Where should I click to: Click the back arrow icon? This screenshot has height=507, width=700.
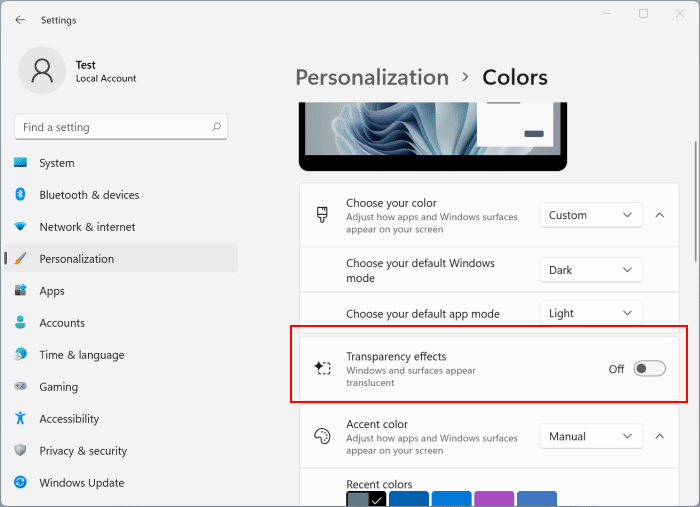(x=20, y=20)
